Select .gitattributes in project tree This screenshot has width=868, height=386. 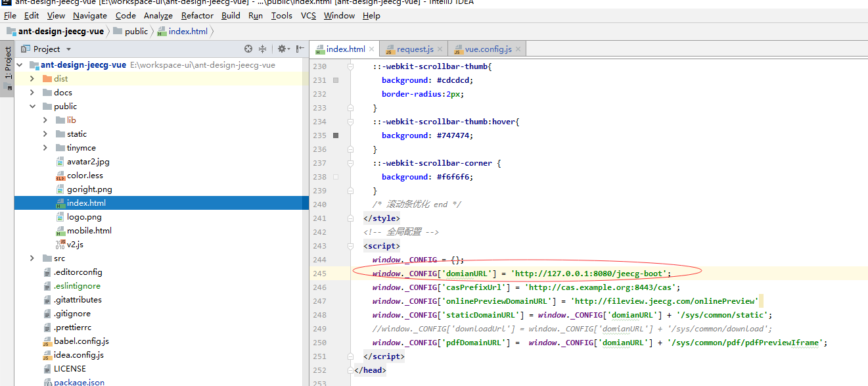[78, 301]
